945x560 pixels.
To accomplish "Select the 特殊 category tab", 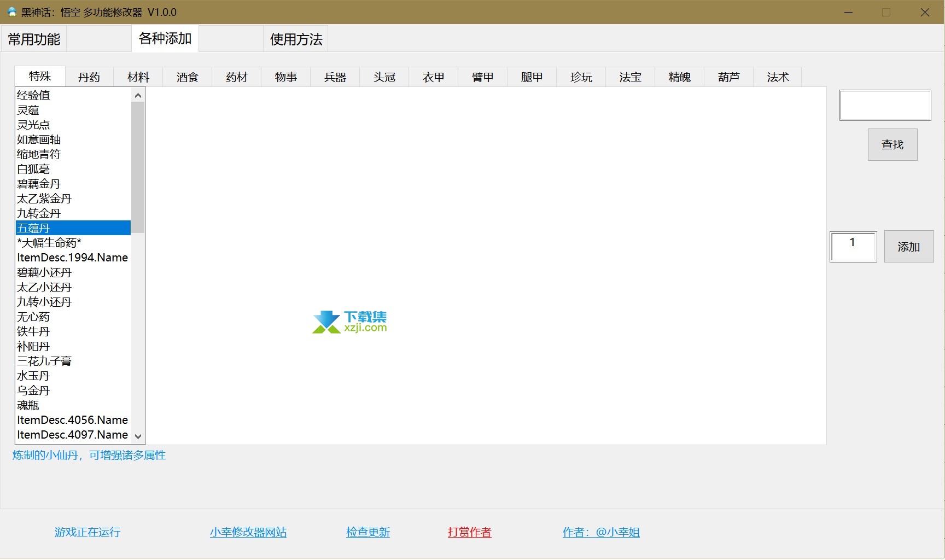I will (x=40, y=76).
